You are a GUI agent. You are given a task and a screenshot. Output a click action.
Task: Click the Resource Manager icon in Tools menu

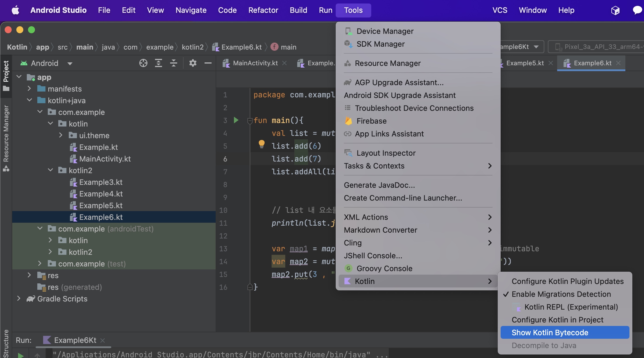pyautogui.click(x=348, y=63)
